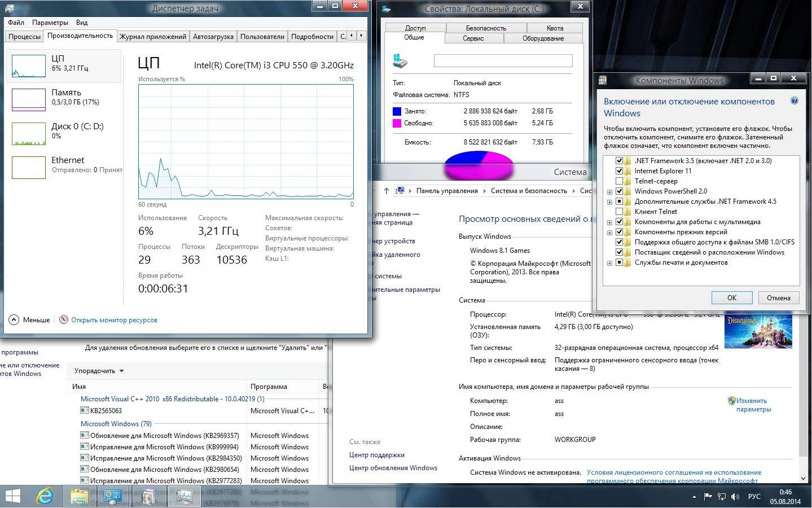Click the РУС language indicator
The width and height of the screenshot is (812, 508).
pos(754,497)
